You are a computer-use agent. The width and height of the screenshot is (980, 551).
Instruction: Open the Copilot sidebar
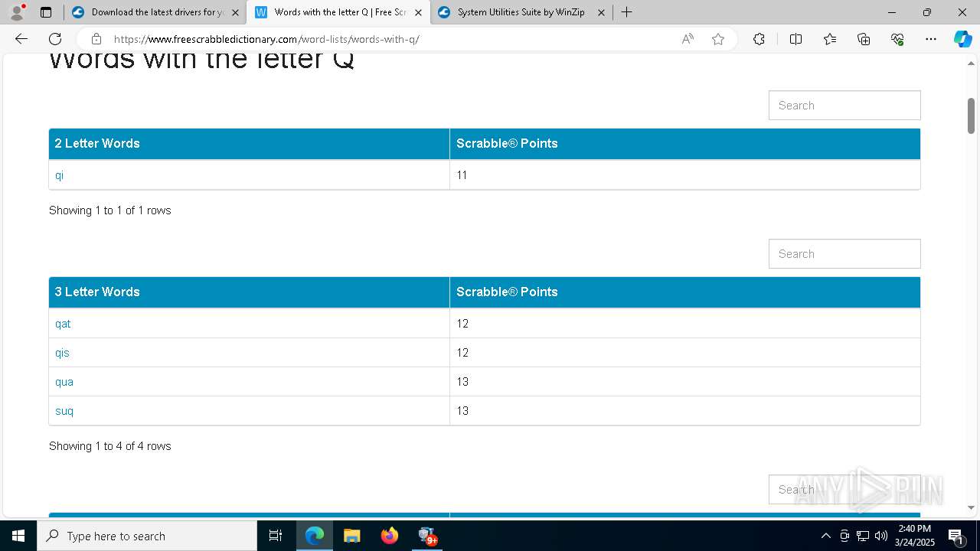(x=962, y=39)
